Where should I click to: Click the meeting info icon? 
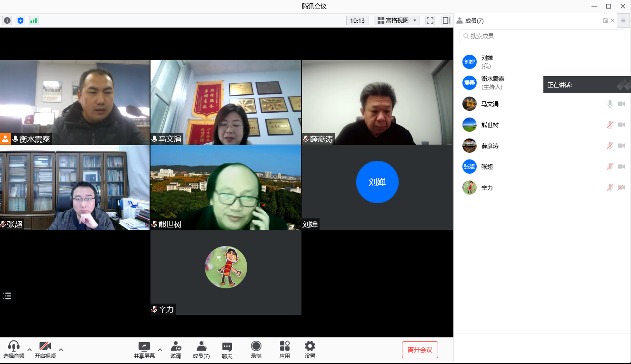[7, 20]
